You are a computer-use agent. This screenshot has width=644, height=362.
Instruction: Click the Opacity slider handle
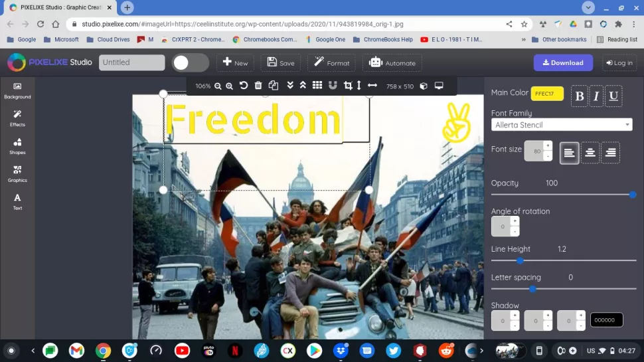[633, 195]
